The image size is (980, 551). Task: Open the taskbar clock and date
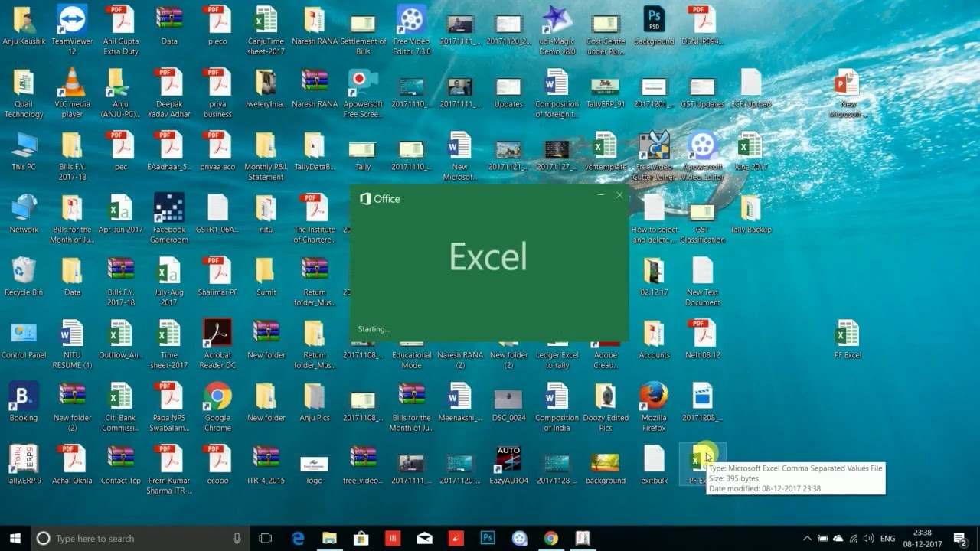[922, 539]
